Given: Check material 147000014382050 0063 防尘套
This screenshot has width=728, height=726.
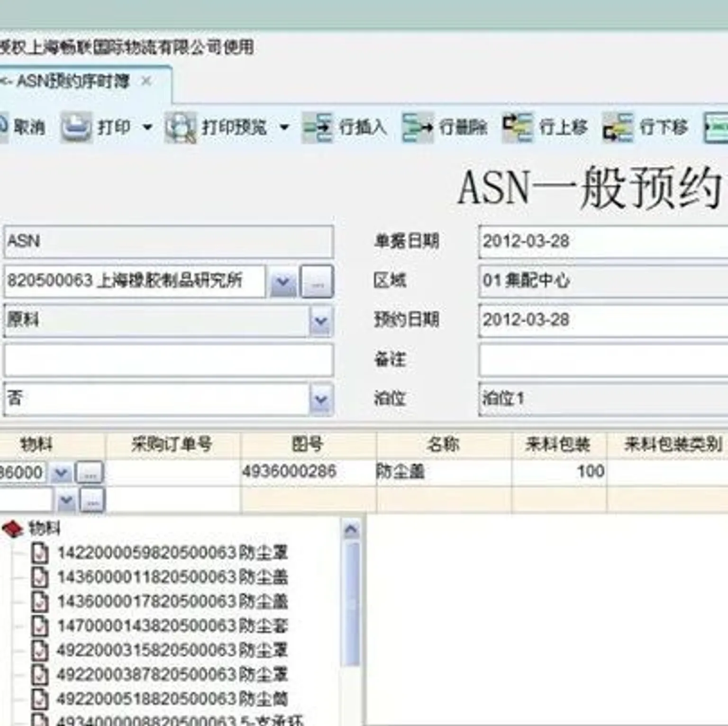Looking at the screenshot, I should click(x=40, y=626).
